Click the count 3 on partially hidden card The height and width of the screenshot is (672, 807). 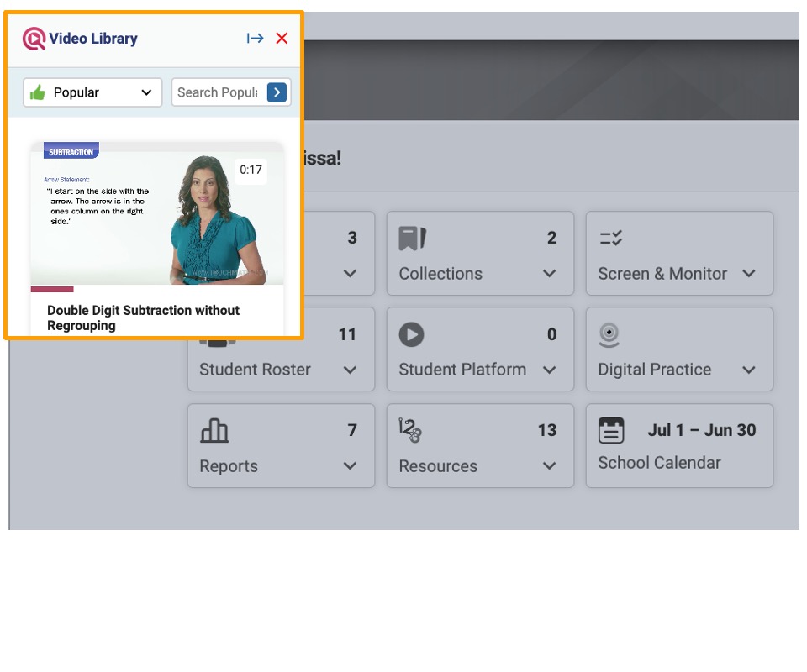(352, 238)
